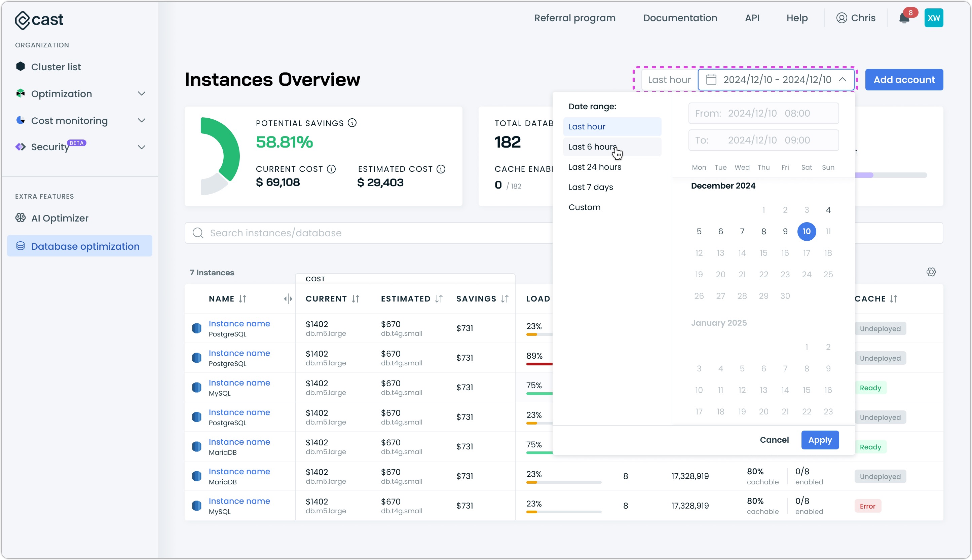Click Current Cost info icon
972x560 pixels.
click(331, 169)
